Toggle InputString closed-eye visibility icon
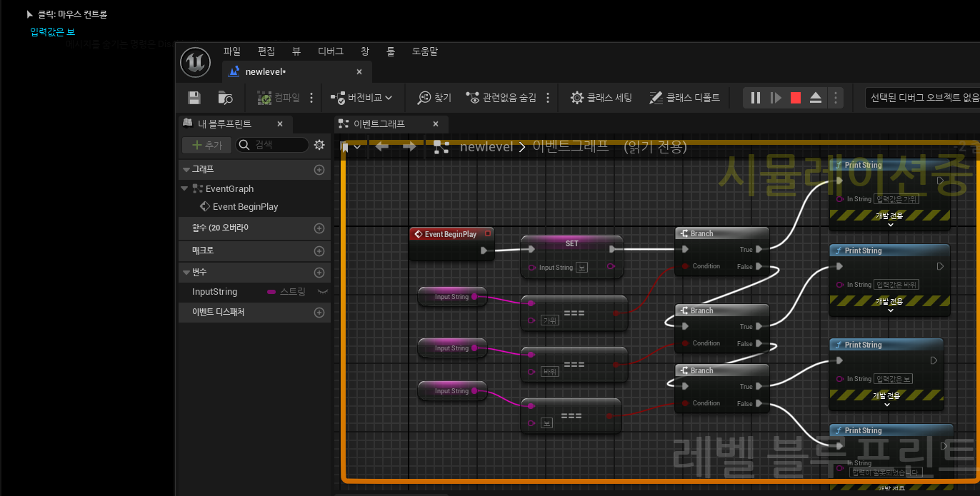This screenshot has height=496, width=980. tap(322, 292)
